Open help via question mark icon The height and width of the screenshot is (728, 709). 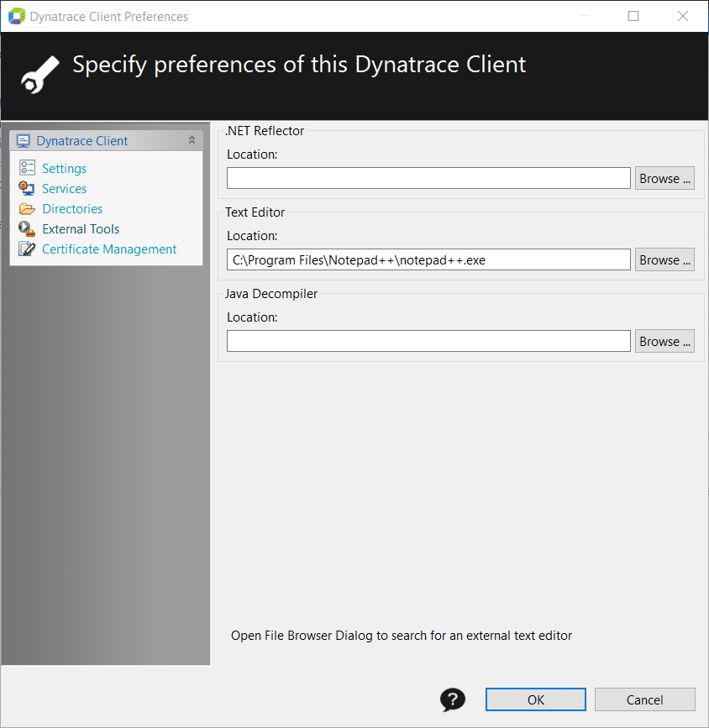pyautogui.click(x=453, y=699)
